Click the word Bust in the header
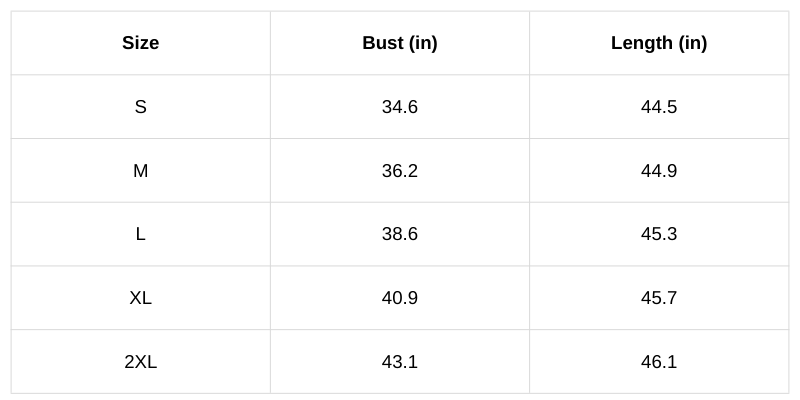The height and width of the screenshot is (400, 800). coord(381,43)
